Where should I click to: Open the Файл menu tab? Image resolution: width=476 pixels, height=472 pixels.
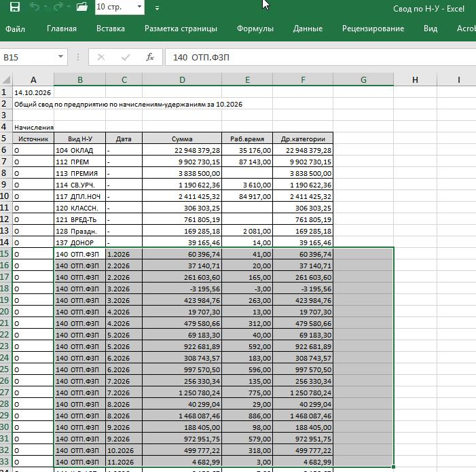tap(15, 29)
